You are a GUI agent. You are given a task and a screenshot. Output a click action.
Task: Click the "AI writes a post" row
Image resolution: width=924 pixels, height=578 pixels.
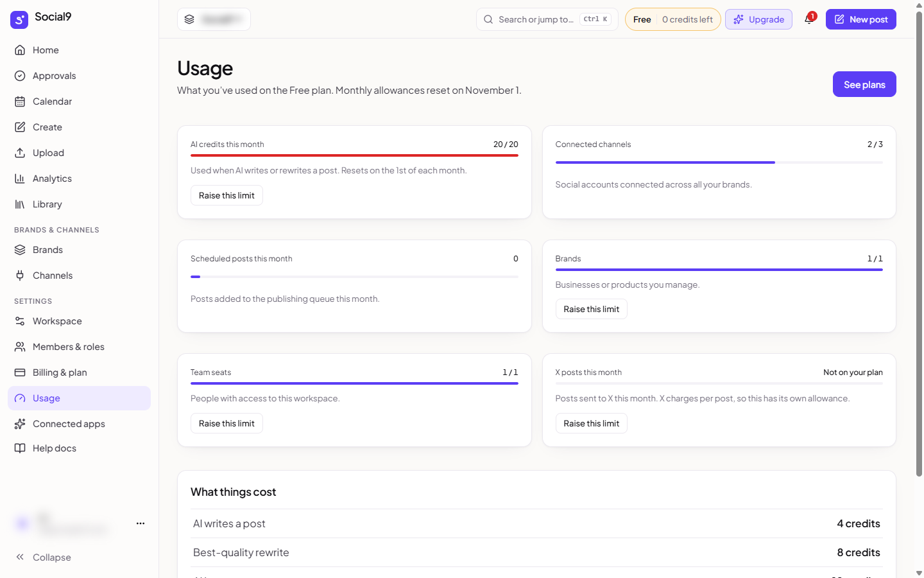[x=536, y=523]
